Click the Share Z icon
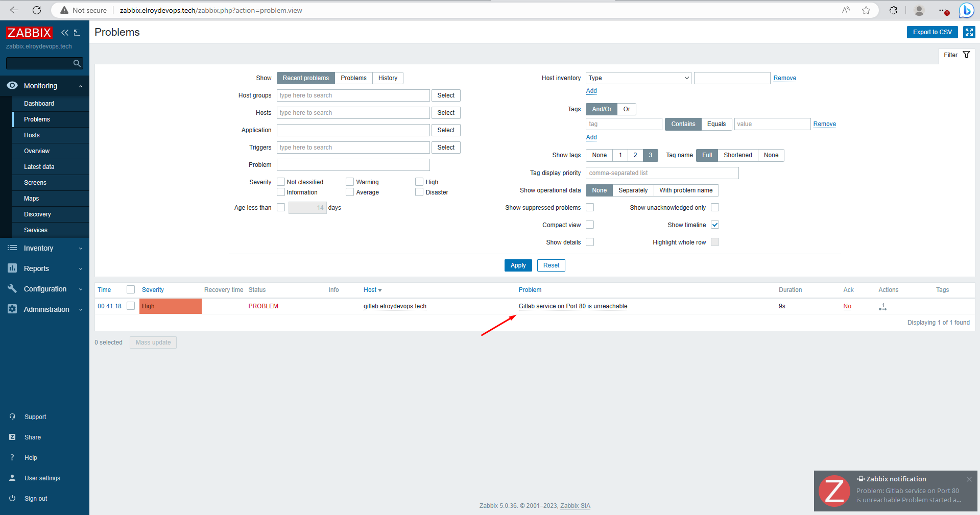This screenshot has width=980, height=515. pyautogui.click(x=12, y=437)
